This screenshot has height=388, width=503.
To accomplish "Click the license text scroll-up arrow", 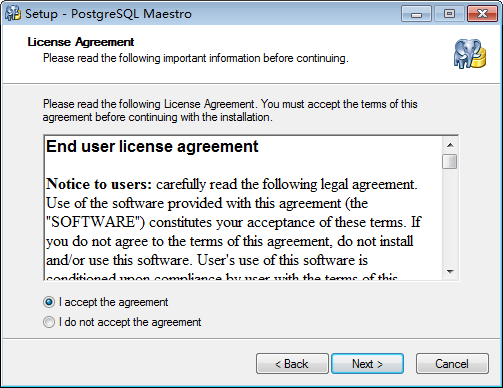I will click(450, 145).
